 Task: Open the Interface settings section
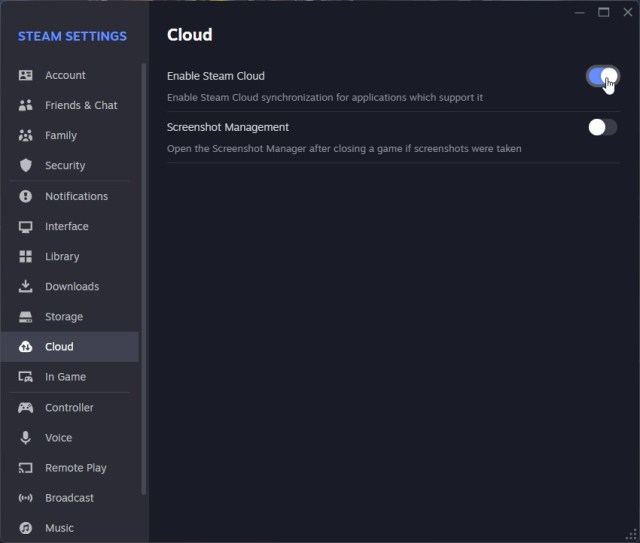70,227
